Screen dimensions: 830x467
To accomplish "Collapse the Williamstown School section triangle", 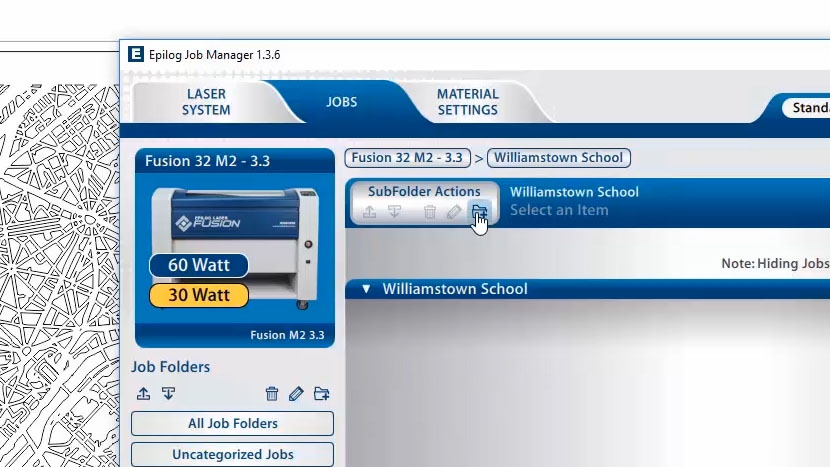I will 366,289.
